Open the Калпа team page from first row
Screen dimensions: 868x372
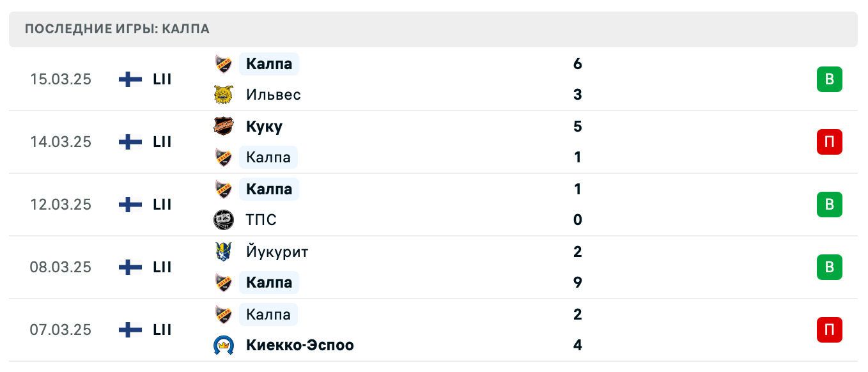click(268, 63)
